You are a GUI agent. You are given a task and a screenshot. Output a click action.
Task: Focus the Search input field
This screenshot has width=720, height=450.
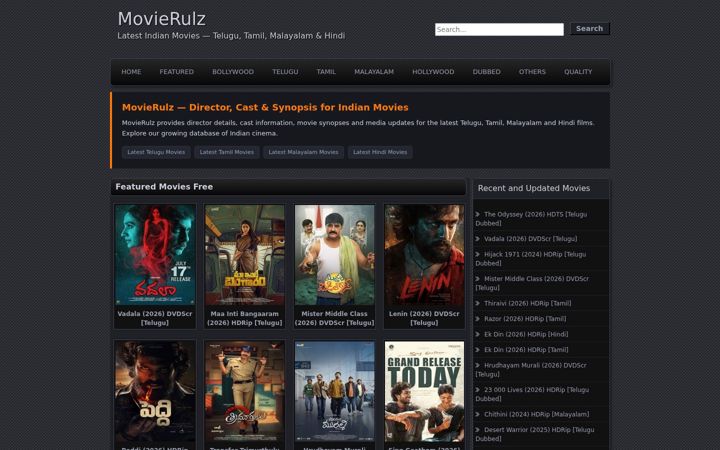coord(499,29)
